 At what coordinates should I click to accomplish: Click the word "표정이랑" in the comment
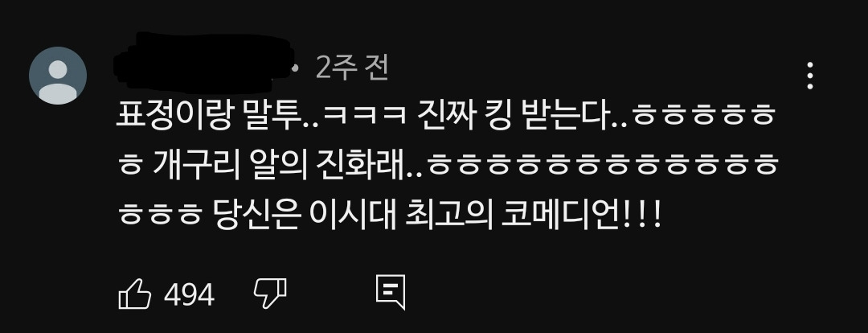[x=173, y=117]
